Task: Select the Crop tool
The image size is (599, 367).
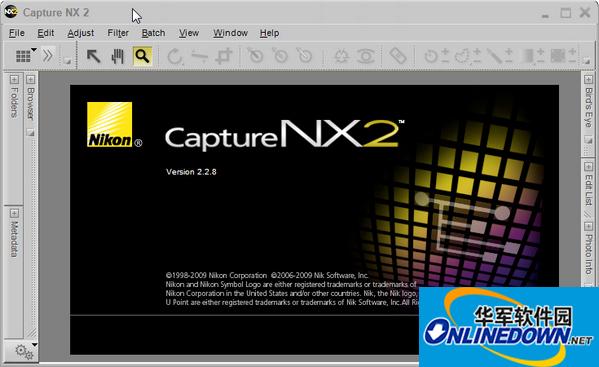Action: point(224,56)
